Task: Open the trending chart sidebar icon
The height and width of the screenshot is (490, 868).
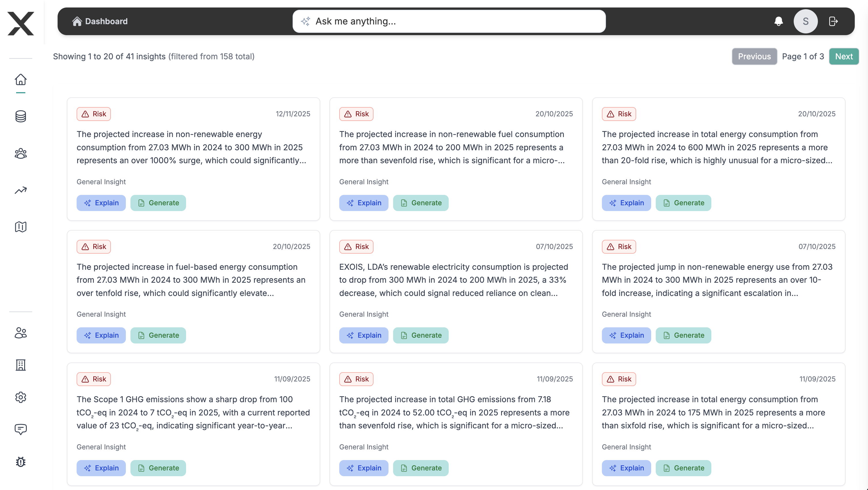Action: tap(20, 190)
